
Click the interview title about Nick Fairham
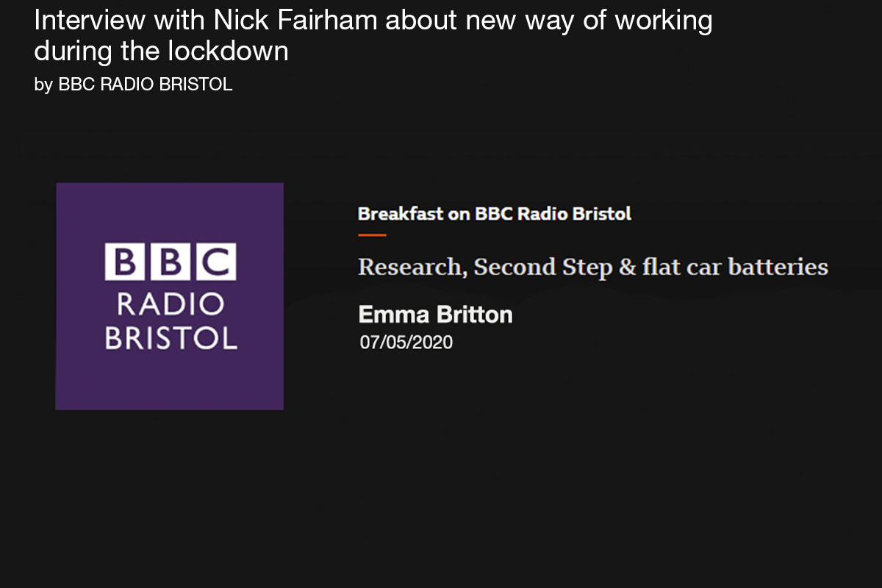point(373,36)
